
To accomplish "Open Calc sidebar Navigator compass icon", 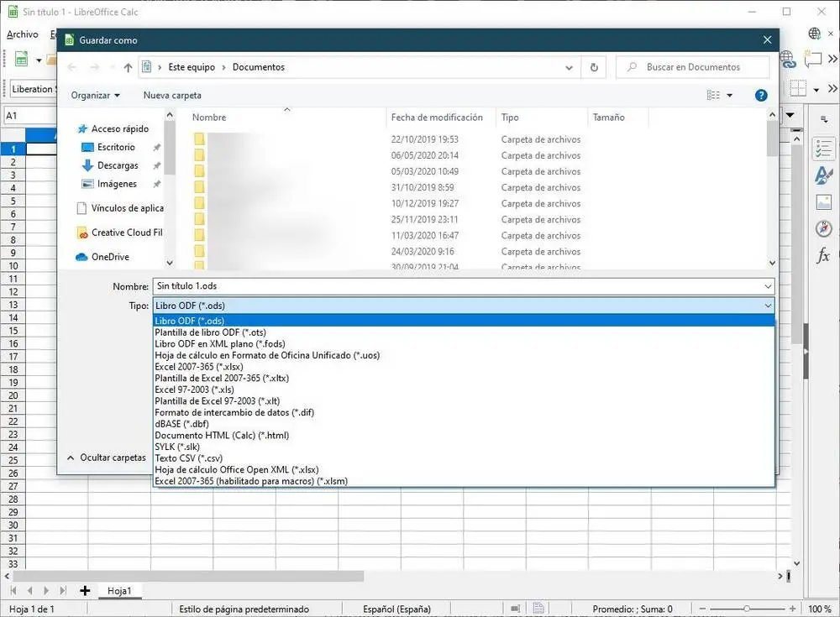I will tap(823, 228).
